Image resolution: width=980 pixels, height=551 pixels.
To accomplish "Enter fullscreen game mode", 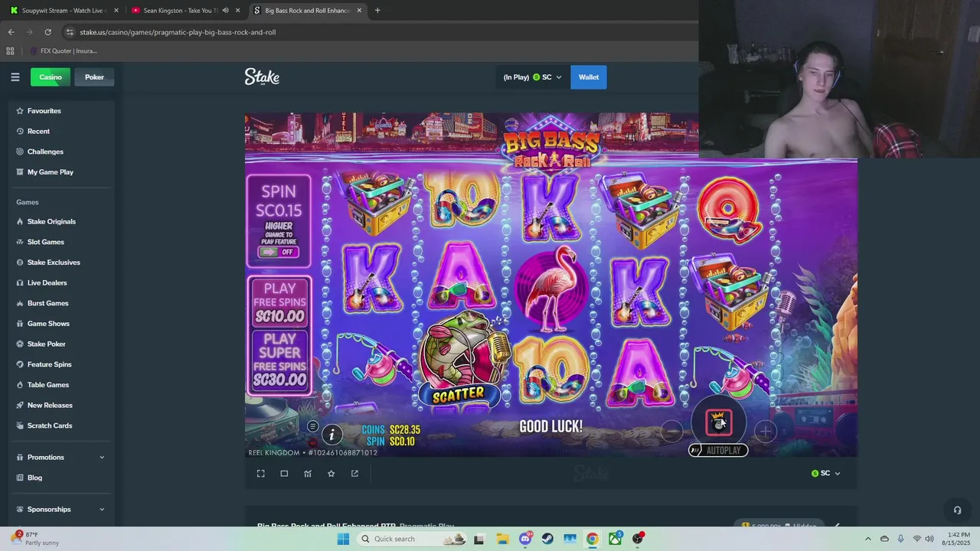I will (261, 474).
